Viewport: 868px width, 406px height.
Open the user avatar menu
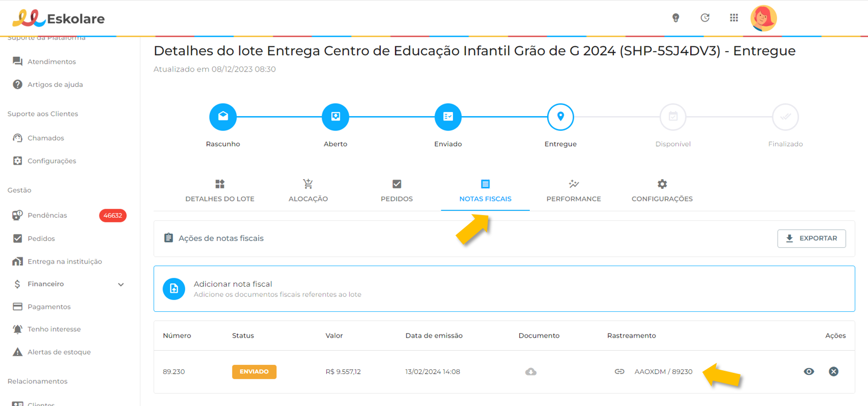click(x=763, y=18)
